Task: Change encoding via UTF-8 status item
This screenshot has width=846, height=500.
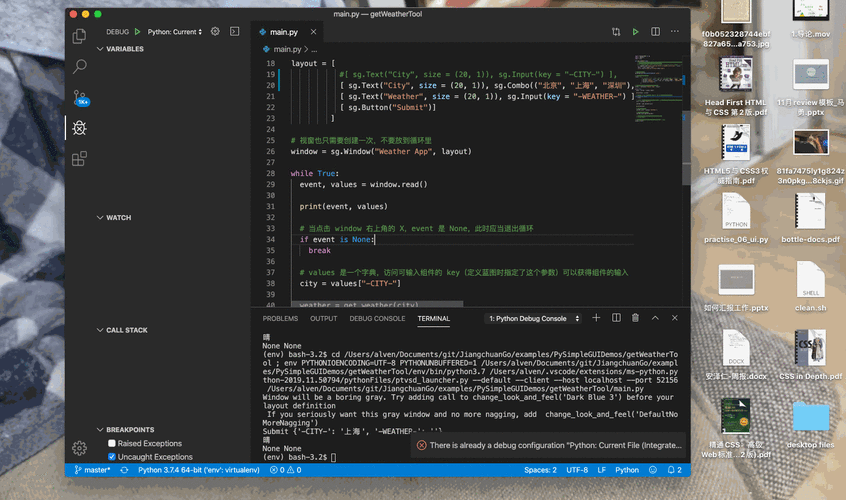Action: (577, 470)
